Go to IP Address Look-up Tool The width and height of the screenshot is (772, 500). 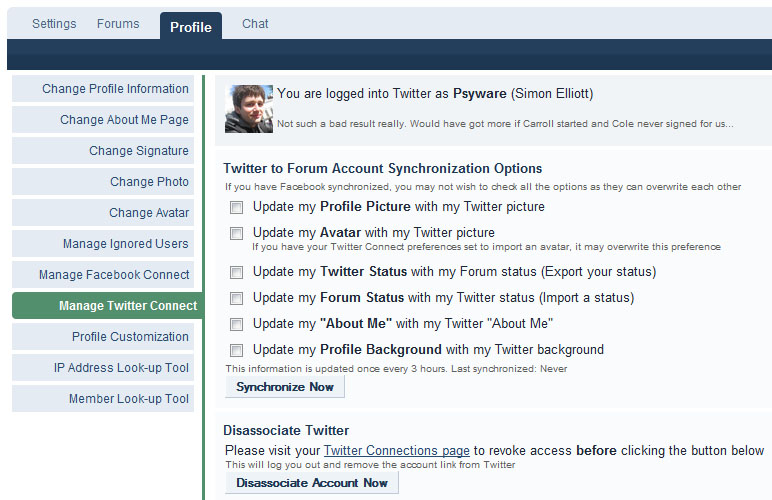click(121, 368)
